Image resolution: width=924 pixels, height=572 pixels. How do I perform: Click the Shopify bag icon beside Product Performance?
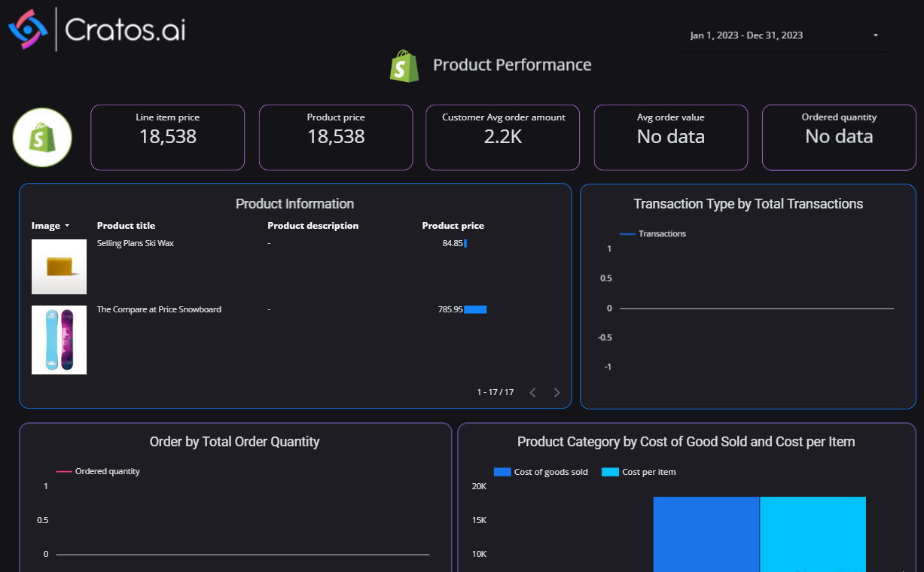click(x=404, y=66)
